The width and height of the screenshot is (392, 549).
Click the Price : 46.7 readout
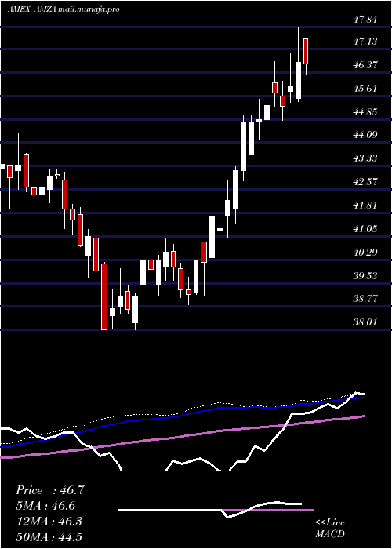pos(50,490)
